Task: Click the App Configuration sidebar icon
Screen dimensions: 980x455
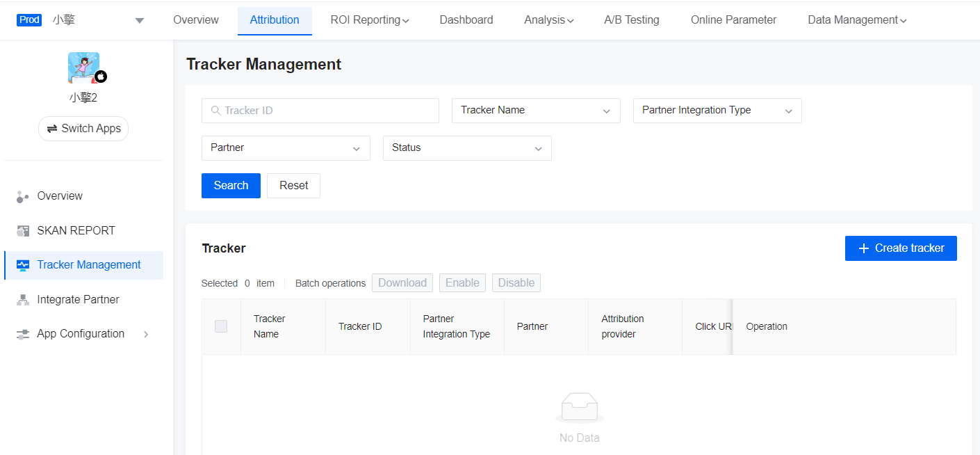Action: [x=22, y=333]
